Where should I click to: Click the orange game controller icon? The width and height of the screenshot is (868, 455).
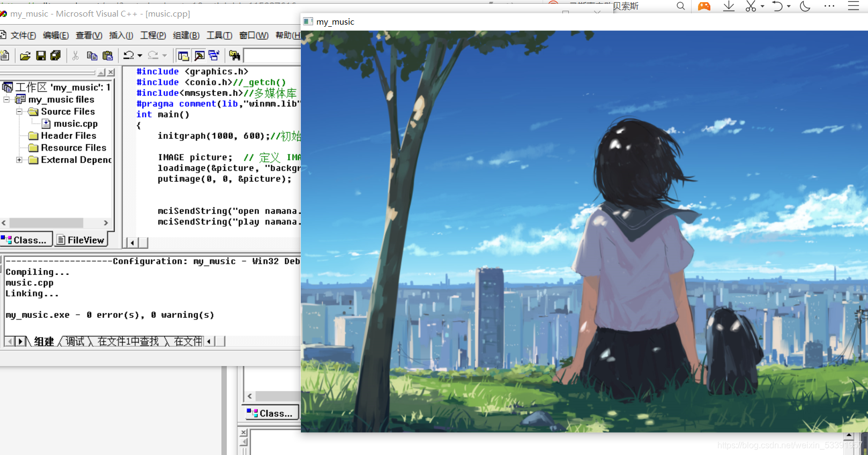pos(704,6)
